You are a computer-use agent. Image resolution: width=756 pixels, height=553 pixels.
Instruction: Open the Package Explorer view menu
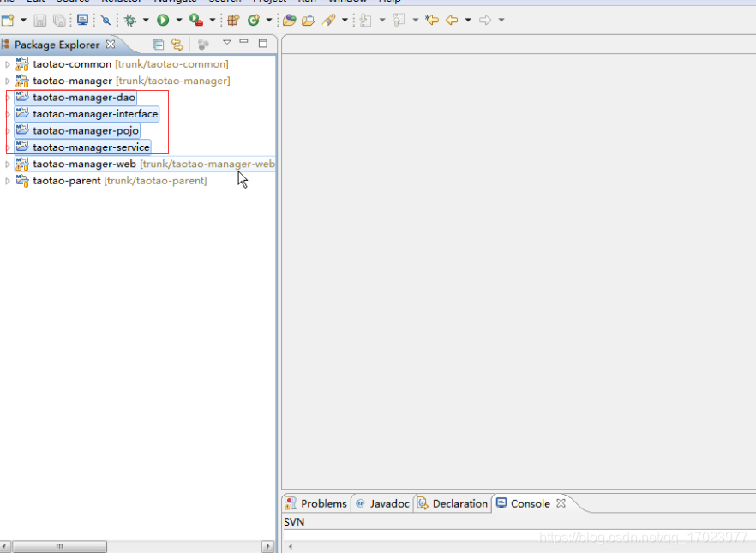pos(227,42)
